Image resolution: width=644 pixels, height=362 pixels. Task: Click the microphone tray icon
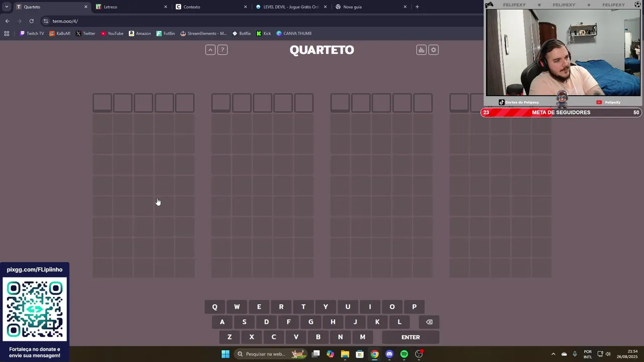(575, 354)
